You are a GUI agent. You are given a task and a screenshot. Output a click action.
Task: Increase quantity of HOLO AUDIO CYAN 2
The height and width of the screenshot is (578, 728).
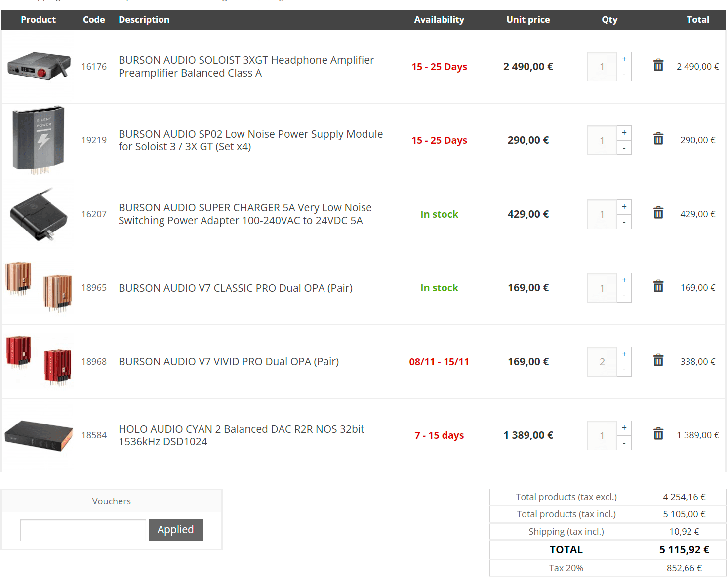(x=624, y=428)
